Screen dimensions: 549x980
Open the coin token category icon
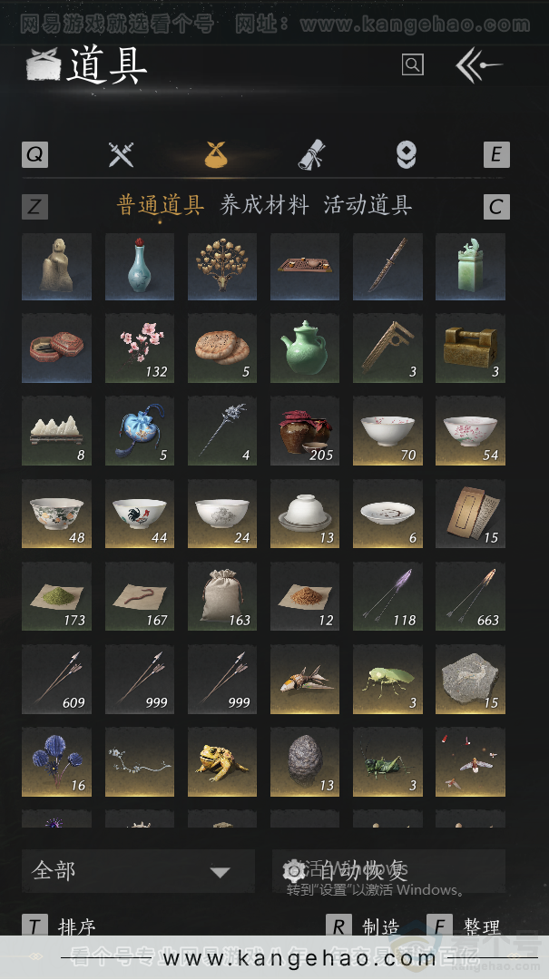pyautogui.click(x=407, y=154)
